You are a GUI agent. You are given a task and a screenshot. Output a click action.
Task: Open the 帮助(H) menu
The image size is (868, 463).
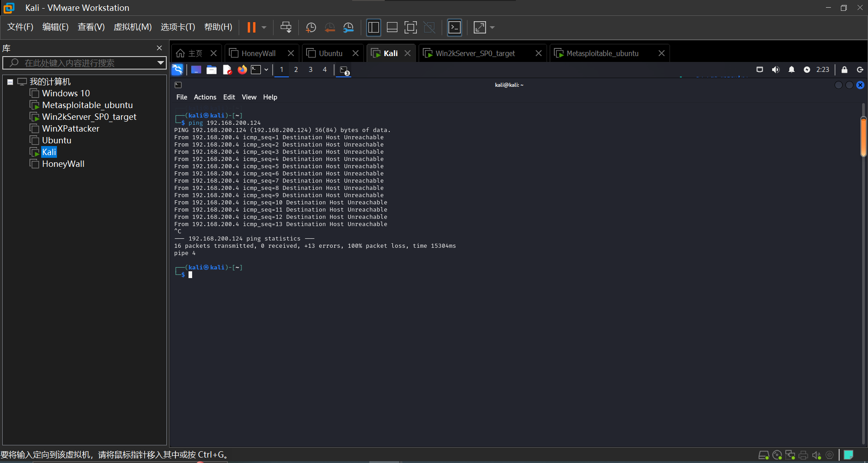tap(218, 27)
